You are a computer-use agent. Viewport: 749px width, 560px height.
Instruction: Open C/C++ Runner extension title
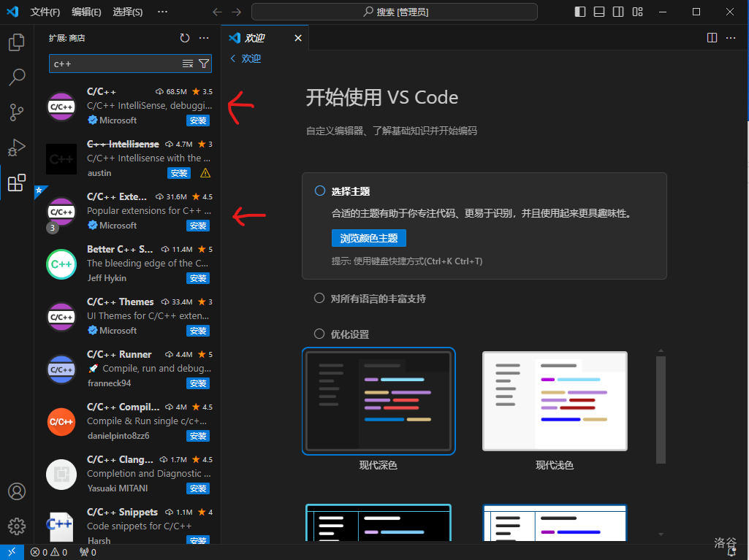coord(119,354)
